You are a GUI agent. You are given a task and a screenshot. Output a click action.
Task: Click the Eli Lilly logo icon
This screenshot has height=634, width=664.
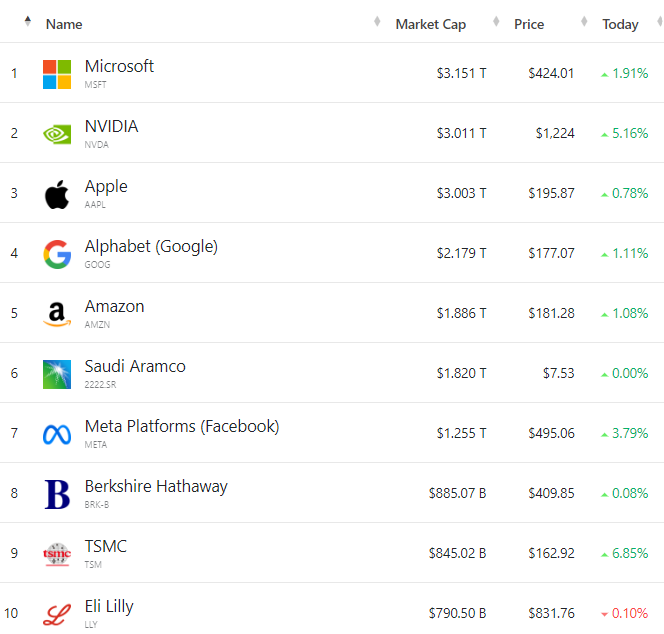click(57, 613)
